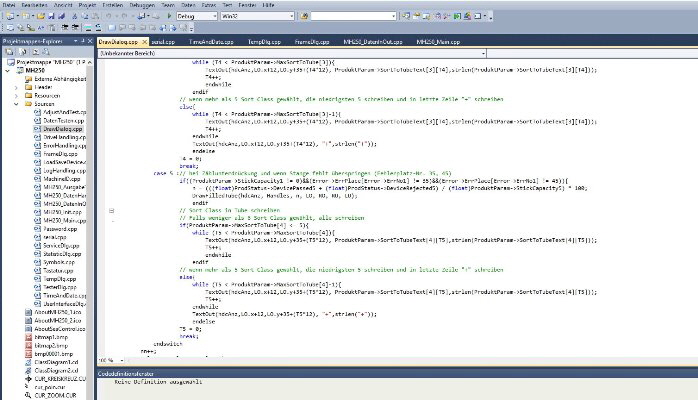Open the Debug configuration dropdown
The height and width of the screenshot is (400, 698).
coord(215,16)
